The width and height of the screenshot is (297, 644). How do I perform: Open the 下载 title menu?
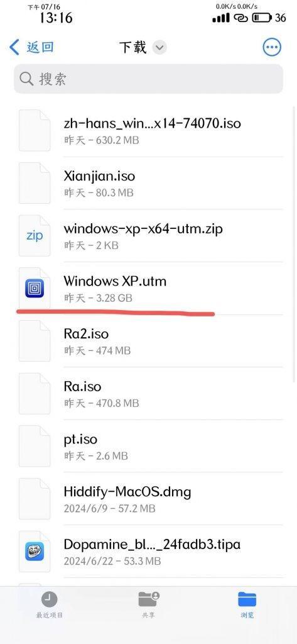tap(133, 47)
